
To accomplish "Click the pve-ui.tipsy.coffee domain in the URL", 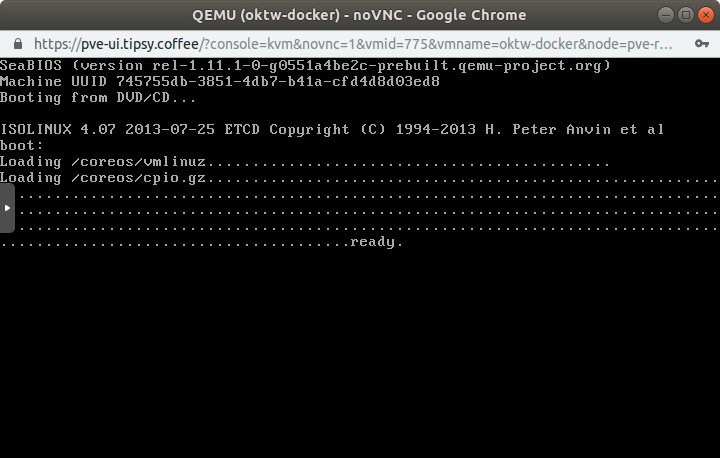I will [140, 44].
